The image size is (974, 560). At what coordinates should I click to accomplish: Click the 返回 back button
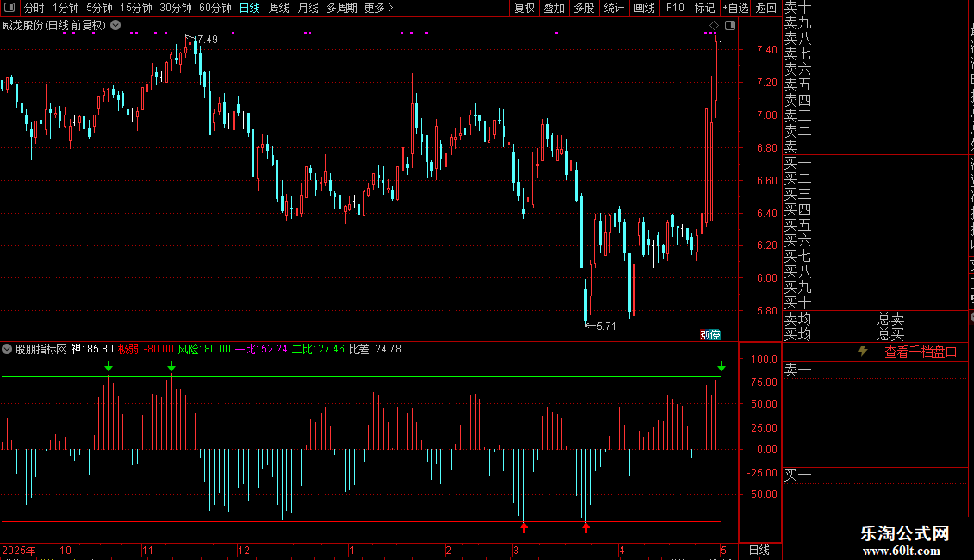[766, 8]
